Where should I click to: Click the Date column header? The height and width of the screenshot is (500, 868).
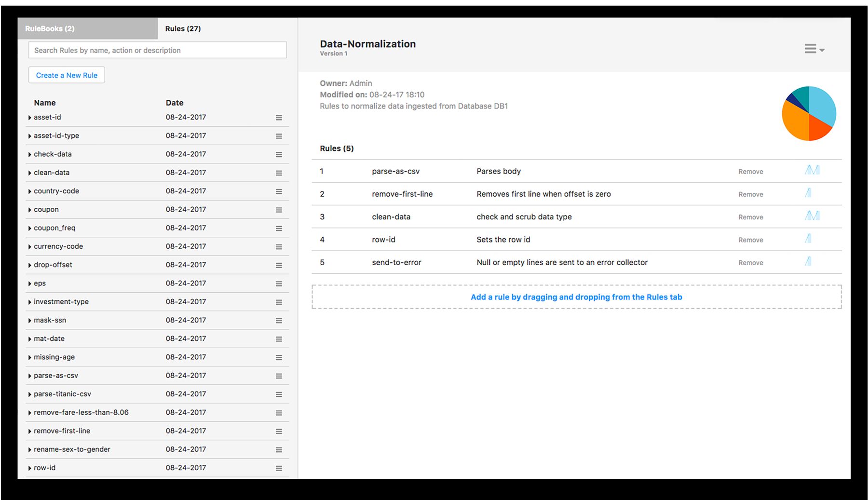point(175,103)
